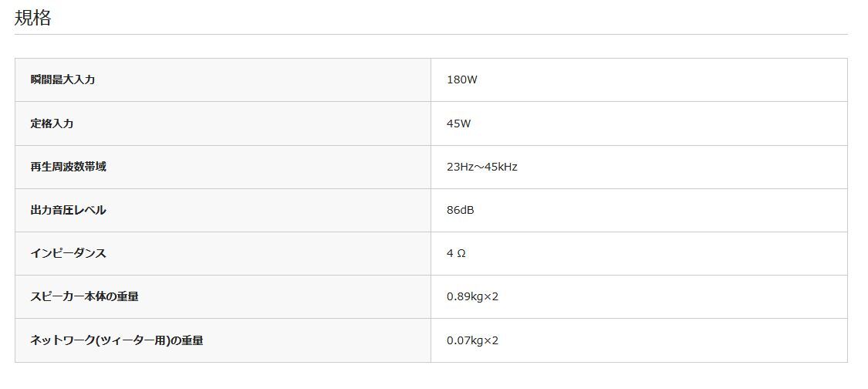
Task: Select the 出力音圧レベル label cell
Action: 69,210
